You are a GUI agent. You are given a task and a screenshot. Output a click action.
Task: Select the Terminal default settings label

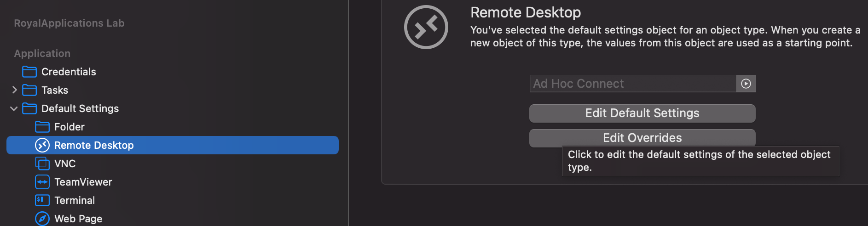(x=75, y=200)
